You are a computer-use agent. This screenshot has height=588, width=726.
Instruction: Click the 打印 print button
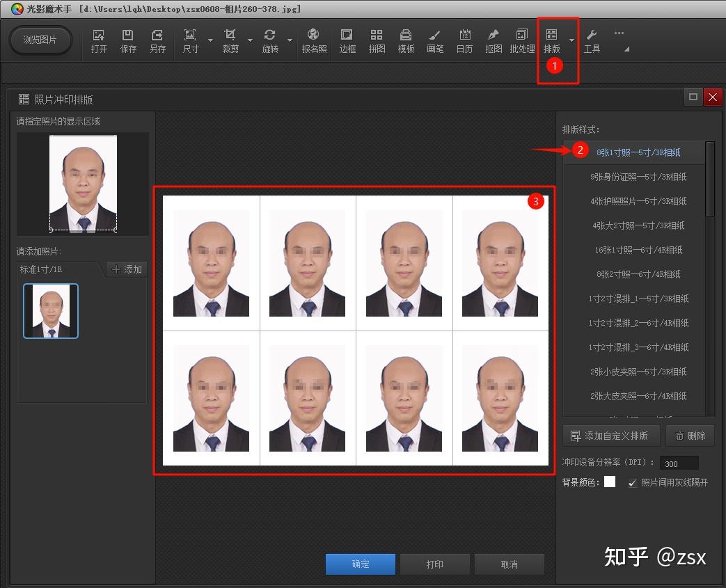point(435,564)
